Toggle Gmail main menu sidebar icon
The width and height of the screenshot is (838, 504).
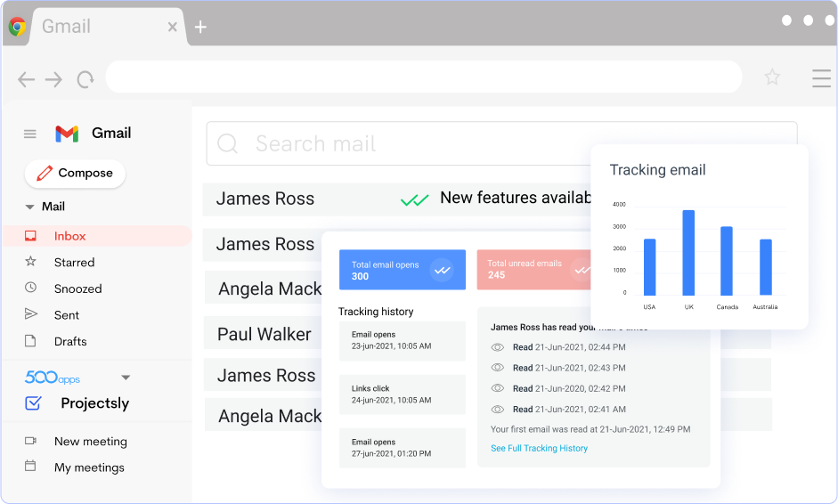coord(30,134)
